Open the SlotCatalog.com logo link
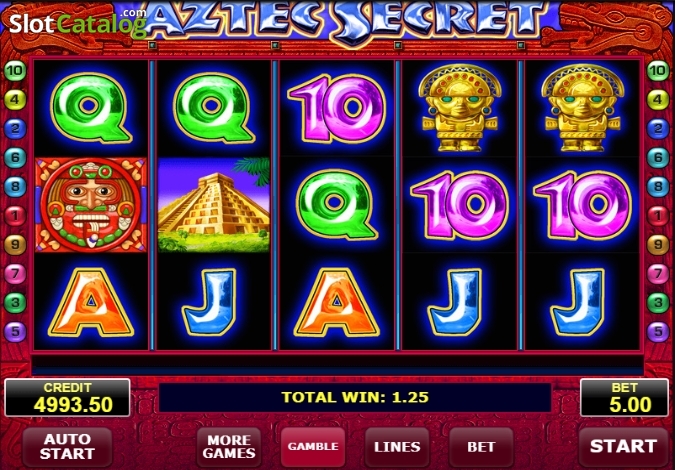 [x=78, y=22]
